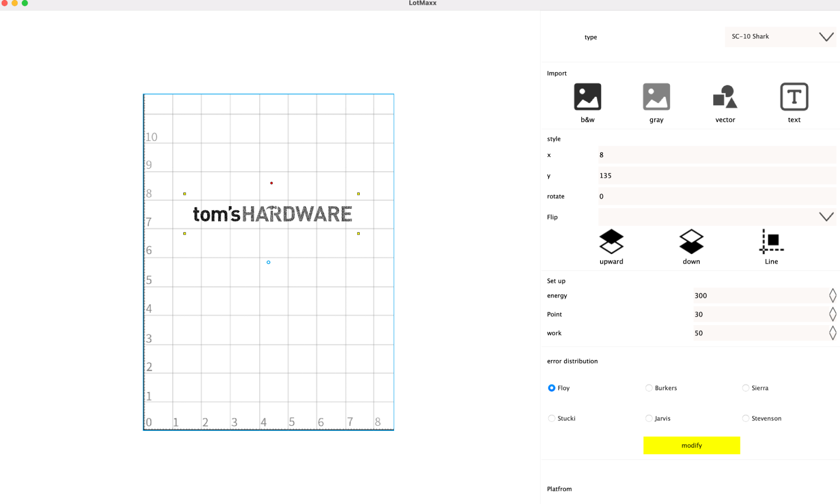Click the error distribution heading
This screenshot has width=840, height=504.
click(572, 361)
